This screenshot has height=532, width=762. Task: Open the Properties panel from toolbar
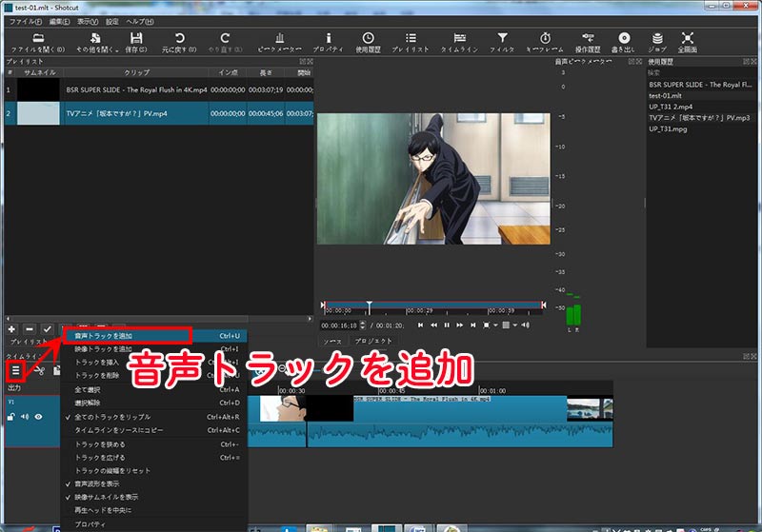[328, 42]
